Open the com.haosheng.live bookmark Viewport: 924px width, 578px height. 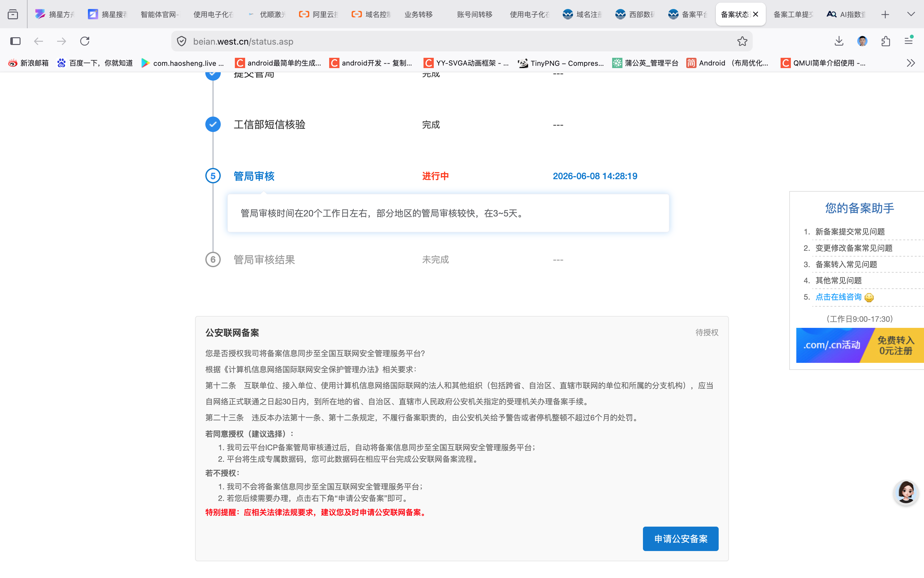[183, 63]
